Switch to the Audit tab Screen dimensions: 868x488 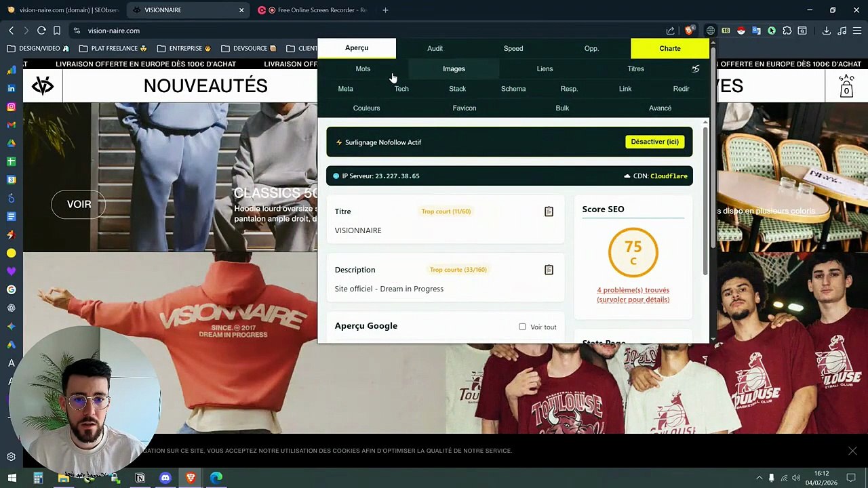point(435,48)
